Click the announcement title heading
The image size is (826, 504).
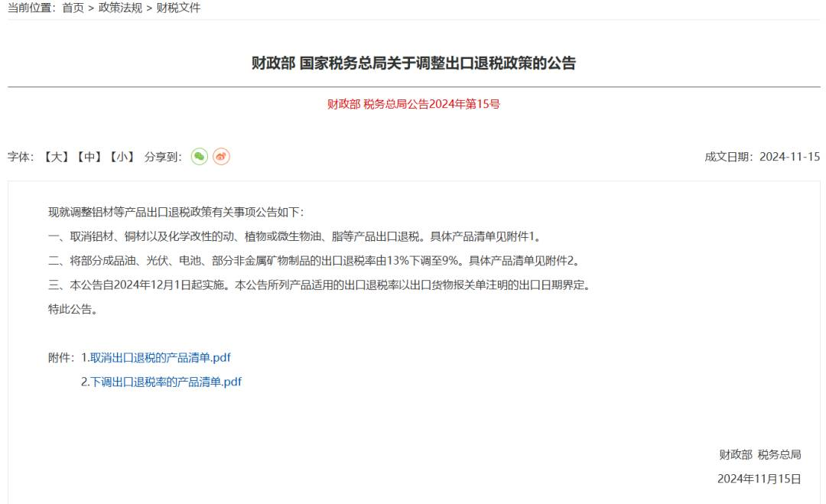pos(414,63)
